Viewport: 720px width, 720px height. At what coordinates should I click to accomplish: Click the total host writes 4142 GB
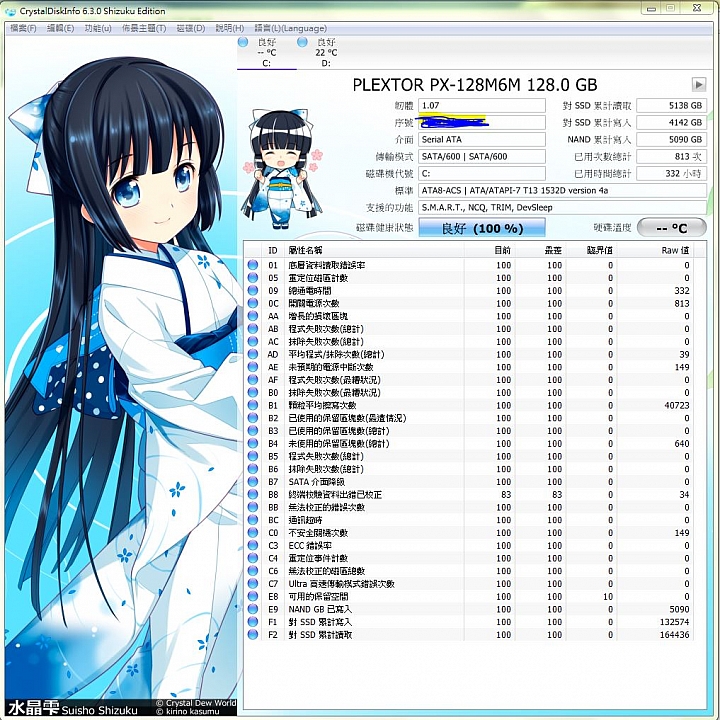tap(671, 123)
